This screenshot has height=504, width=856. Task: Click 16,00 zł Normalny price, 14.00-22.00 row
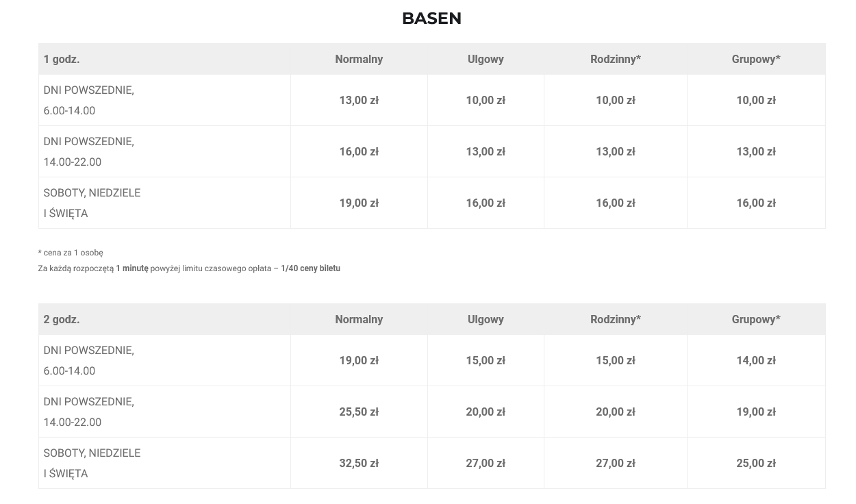point(359,151)
